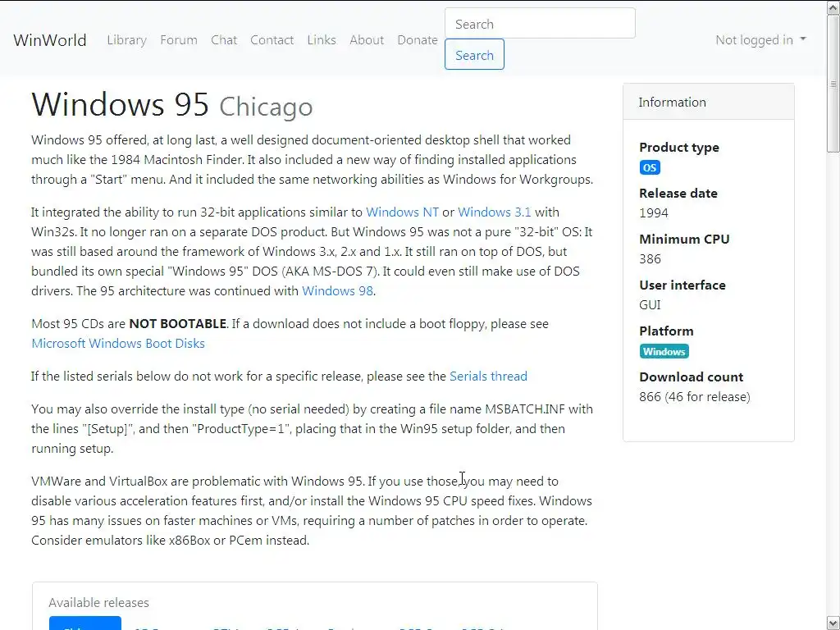Open Microsoft Windows Boot Disks link
The height and width of the screenshot is (630, 840).
tap(118, 344)
